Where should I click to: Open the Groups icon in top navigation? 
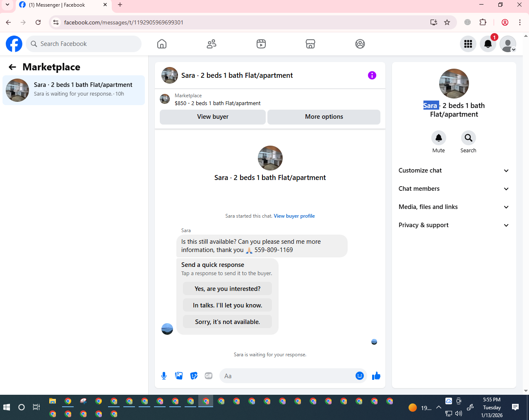360,44
